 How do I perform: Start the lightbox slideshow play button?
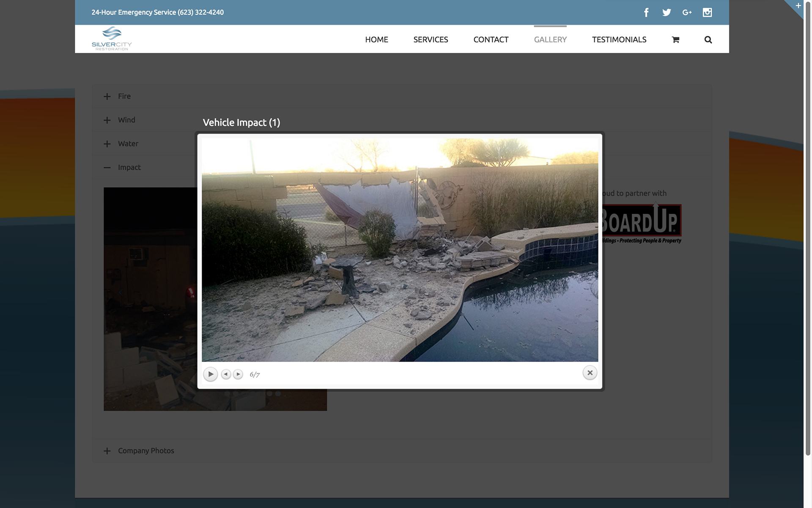tap(210, 374)
